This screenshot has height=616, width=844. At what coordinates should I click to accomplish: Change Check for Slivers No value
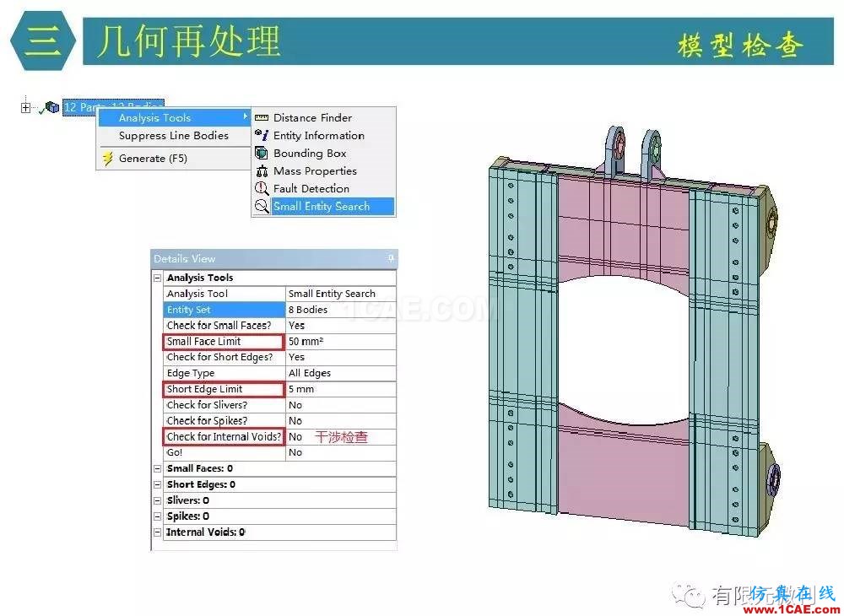(340, 405)
